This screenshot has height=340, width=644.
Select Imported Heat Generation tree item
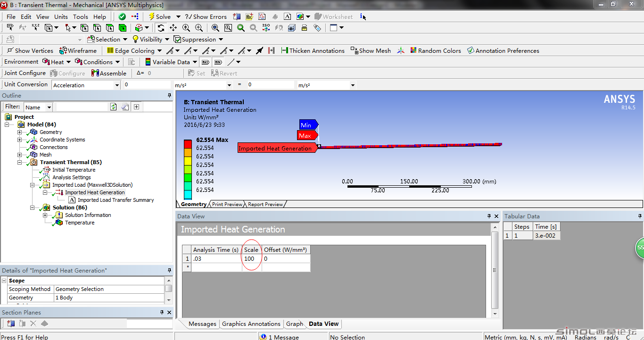tap(95, 192)
